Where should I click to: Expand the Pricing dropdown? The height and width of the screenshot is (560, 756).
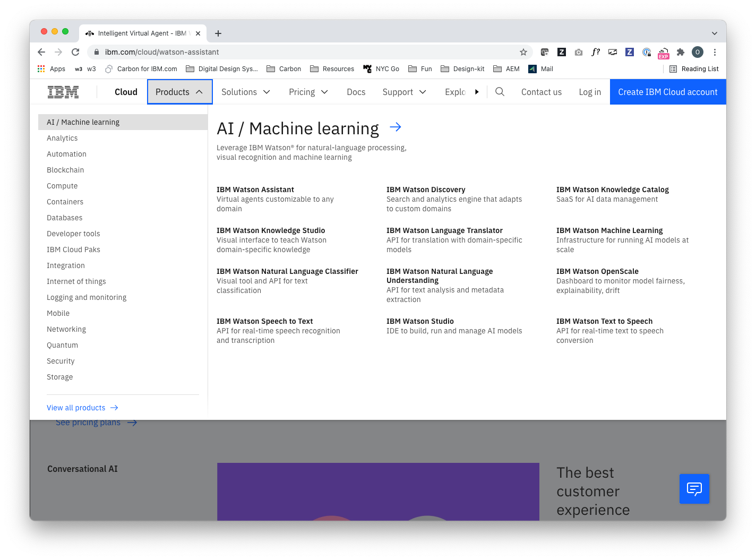tap(308, 92)
